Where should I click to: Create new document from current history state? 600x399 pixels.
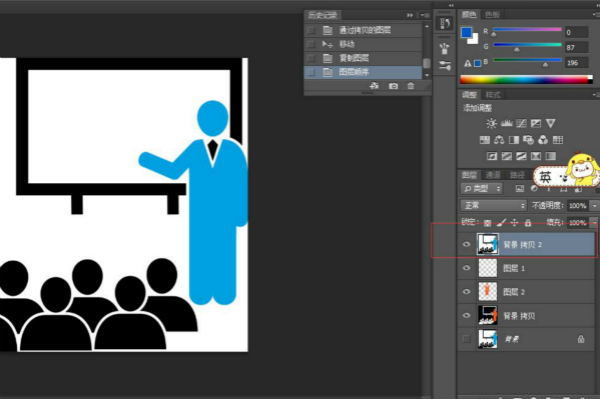point(374,86)
